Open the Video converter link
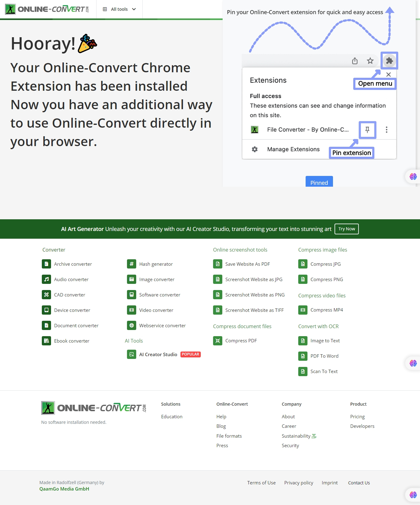420x505 pixels. pos(156,310)
